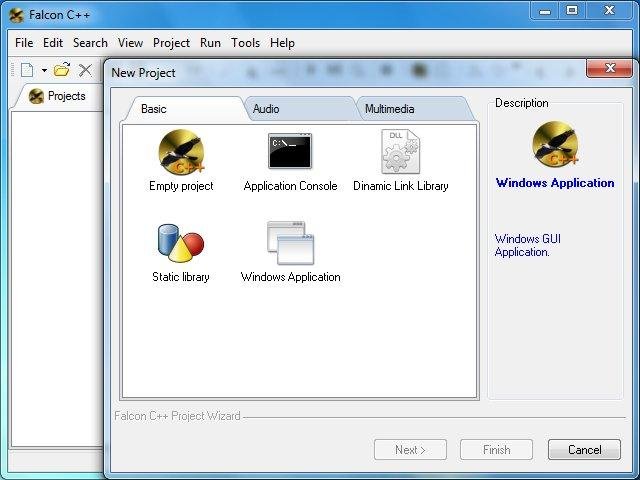Click the Cancel button

584,450
